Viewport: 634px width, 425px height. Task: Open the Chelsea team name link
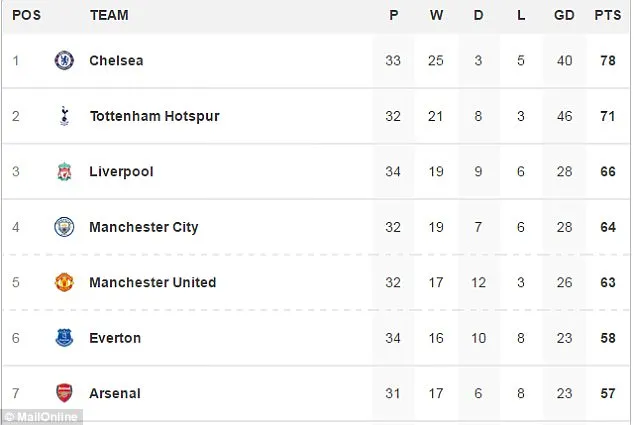tap(116, 60)
